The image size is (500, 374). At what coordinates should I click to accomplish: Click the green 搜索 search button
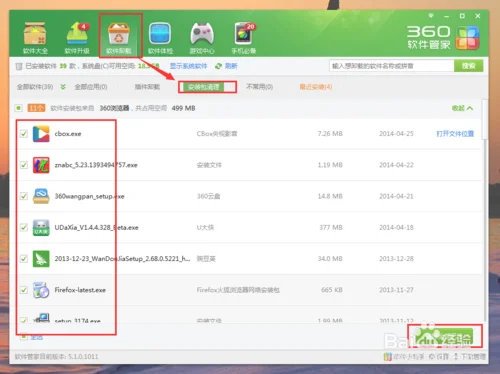(x=468, y=66)
